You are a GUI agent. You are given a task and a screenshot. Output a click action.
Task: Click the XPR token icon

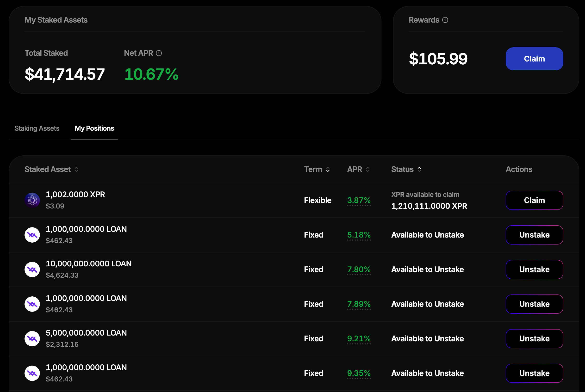point(32,200)
